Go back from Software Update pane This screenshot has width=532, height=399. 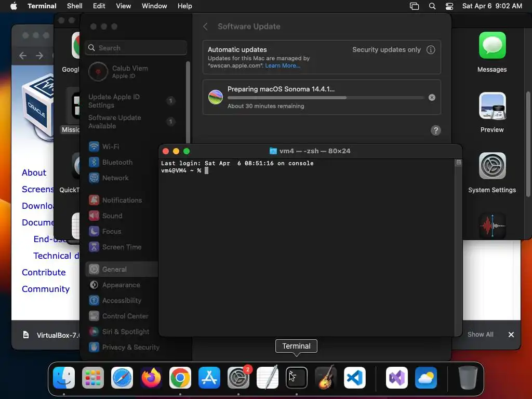[x=205, y=26]
